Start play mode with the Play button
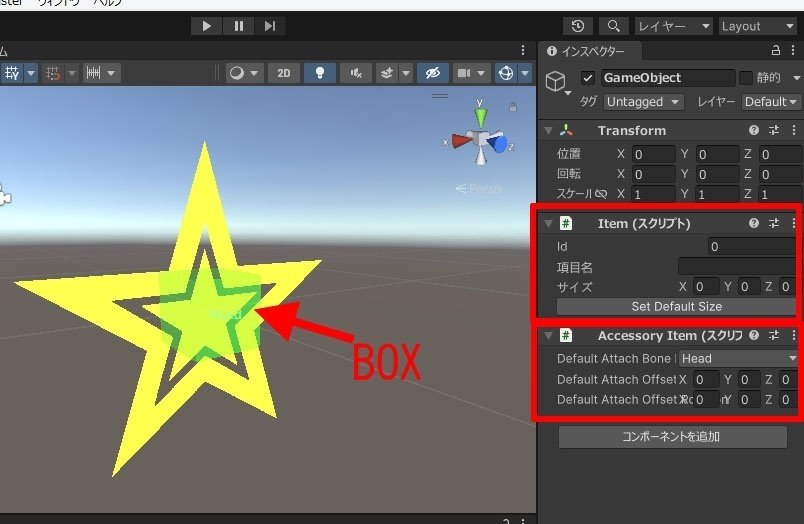This screenshot has height=524, width=804. (206, 26)
